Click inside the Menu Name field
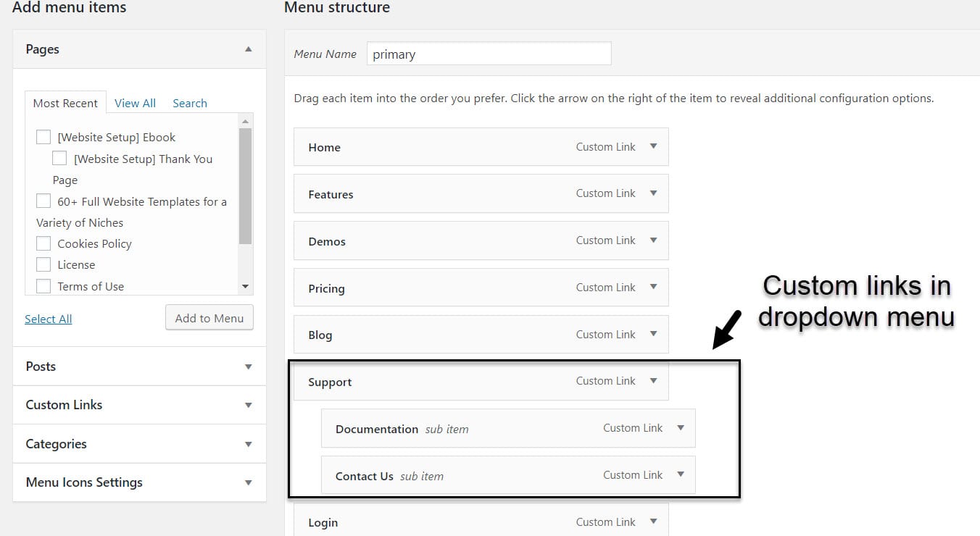The height and width of the screenshot is (536, 980). (489, 53)
